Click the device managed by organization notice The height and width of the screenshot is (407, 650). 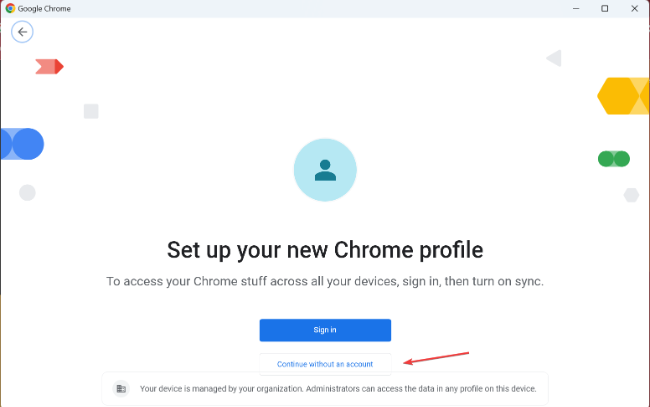pos(338,388)
